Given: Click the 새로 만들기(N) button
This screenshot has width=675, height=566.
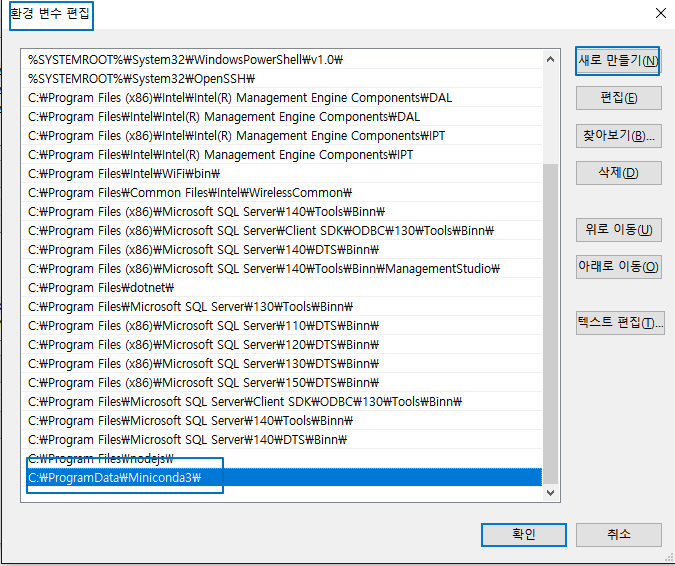Looking at the screenshot, I should point(618,61).
